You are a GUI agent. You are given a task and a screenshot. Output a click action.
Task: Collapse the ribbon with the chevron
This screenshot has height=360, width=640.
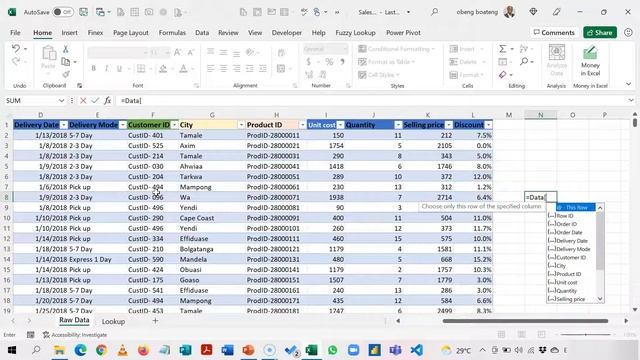[x=629, y=84]
